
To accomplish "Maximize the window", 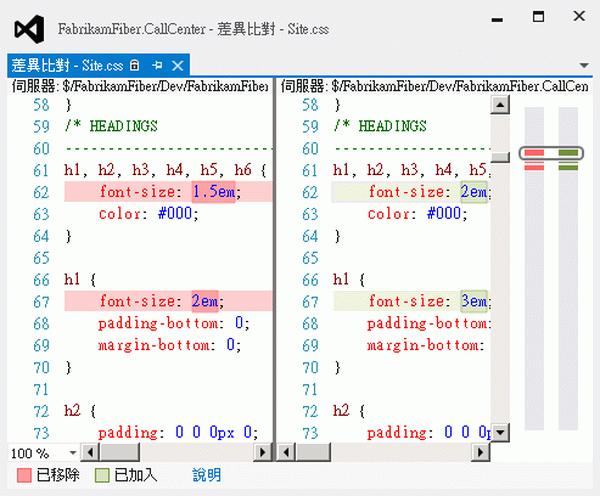I will click(x=538, y=16).
